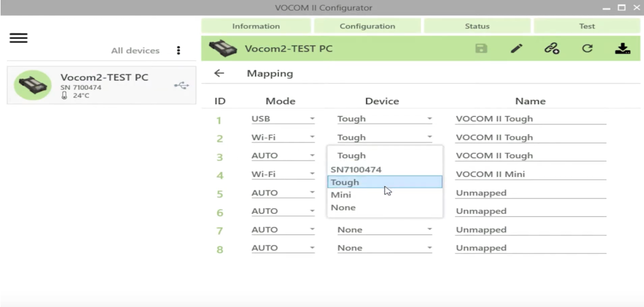Open Mode dropdown for ID 1 (USB)
This screenshot has height=307, width=644.
[x=283, y=119]
